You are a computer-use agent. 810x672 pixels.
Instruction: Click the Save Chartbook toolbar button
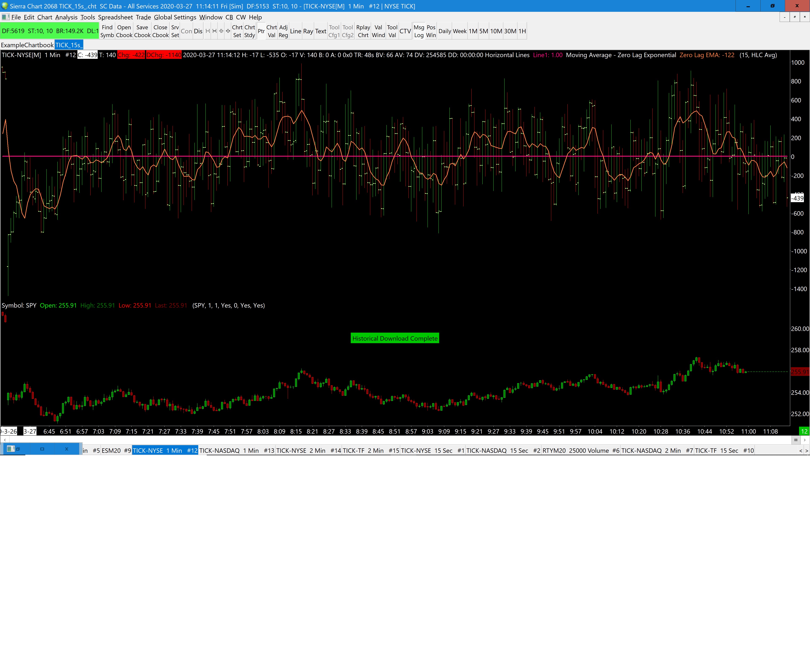coord(142,31)
